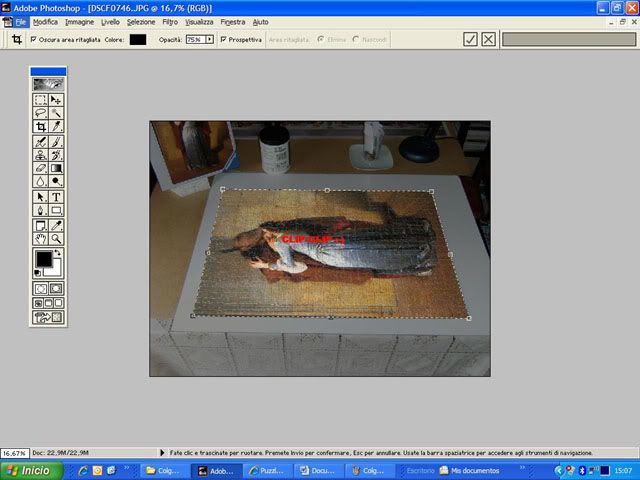
Task: Select the Rectangle shape tool
Action: (x=56, y=210)
